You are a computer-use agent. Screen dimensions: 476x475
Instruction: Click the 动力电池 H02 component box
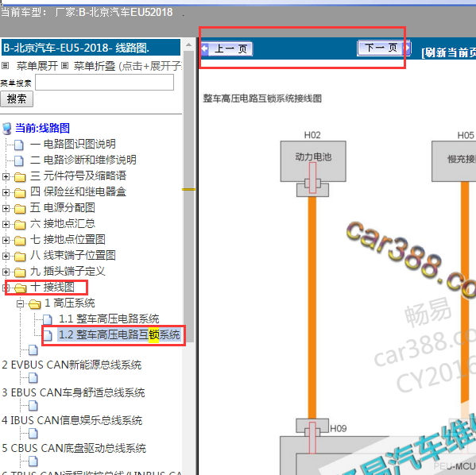tap(313, 161)
